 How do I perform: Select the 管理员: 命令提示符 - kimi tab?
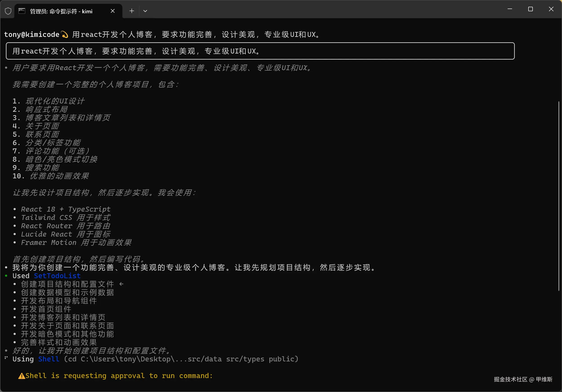pos(61,11)
